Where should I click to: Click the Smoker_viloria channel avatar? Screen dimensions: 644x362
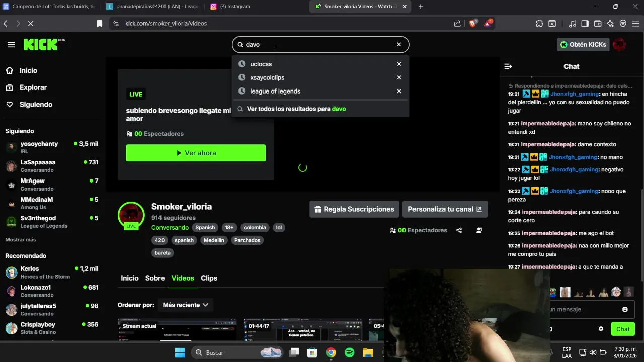(131, 215)
